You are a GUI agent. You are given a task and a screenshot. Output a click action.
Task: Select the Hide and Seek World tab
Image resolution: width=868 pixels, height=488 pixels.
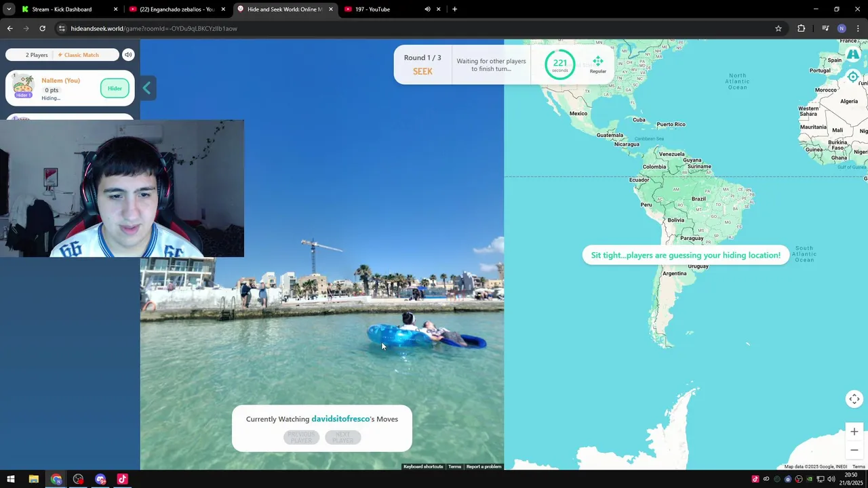285,9
